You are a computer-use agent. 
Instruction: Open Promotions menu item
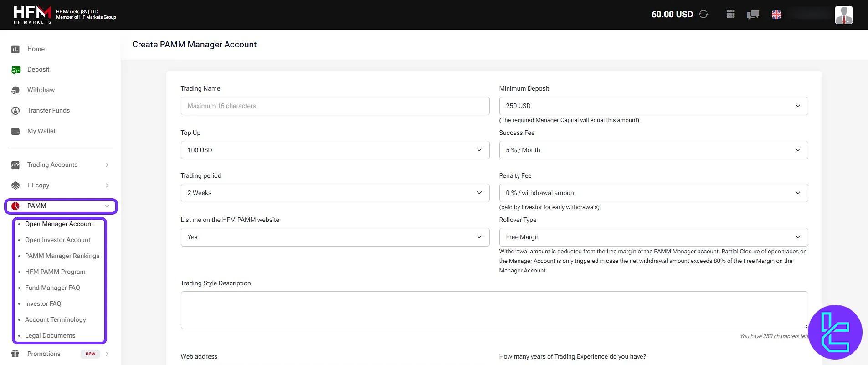click(x=44, y=354)
